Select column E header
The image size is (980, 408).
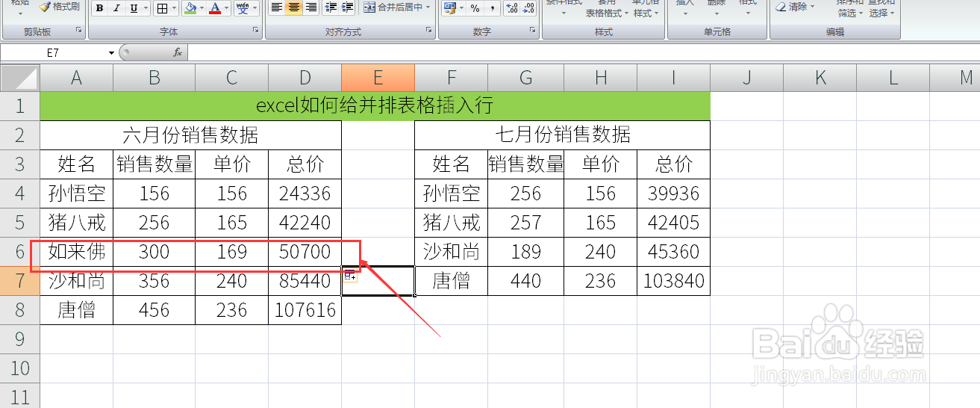(378, 77)
